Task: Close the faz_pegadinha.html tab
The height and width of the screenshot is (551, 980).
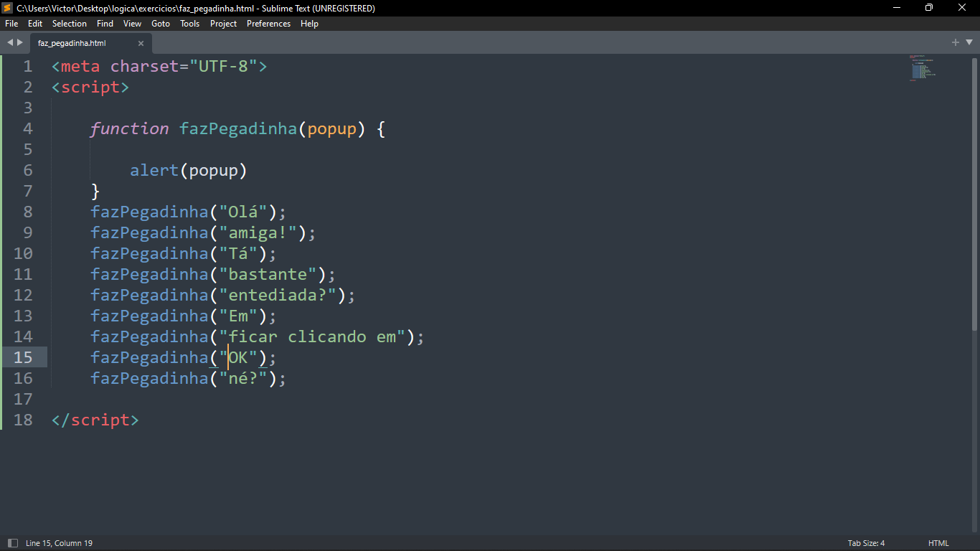Action: 141,43
